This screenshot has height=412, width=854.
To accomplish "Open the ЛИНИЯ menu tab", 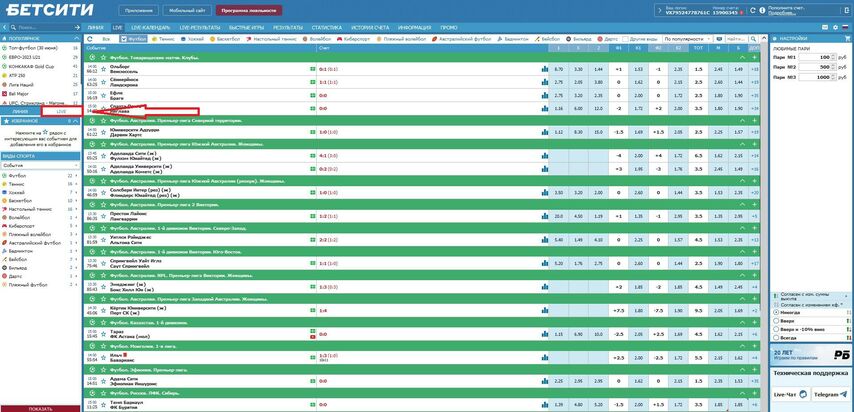I will pyautogui.click(x=95, y=27).
